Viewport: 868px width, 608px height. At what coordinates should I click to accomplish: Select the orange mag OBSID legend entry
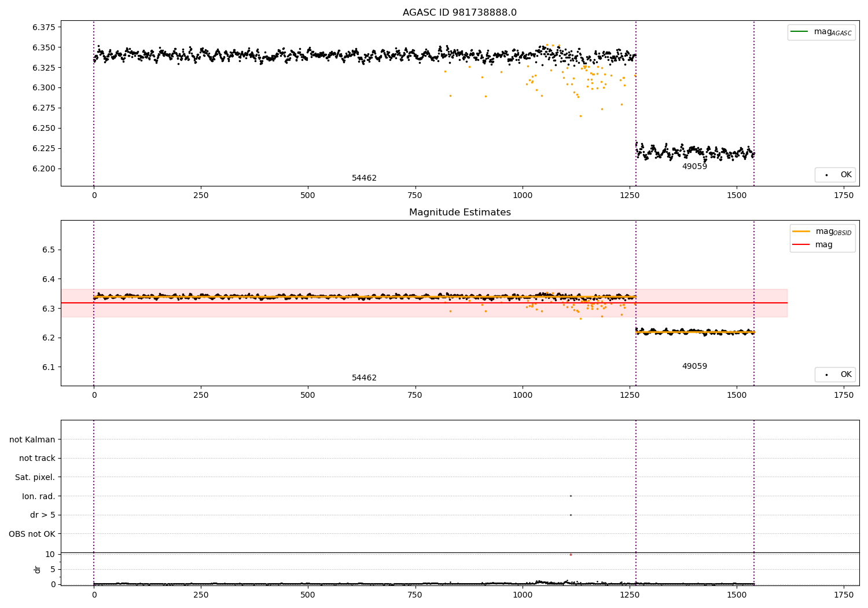coord(822,232)
